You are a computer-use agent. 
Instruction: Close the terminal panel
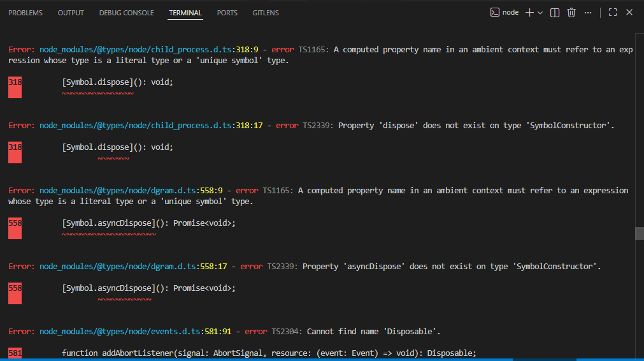629,12
